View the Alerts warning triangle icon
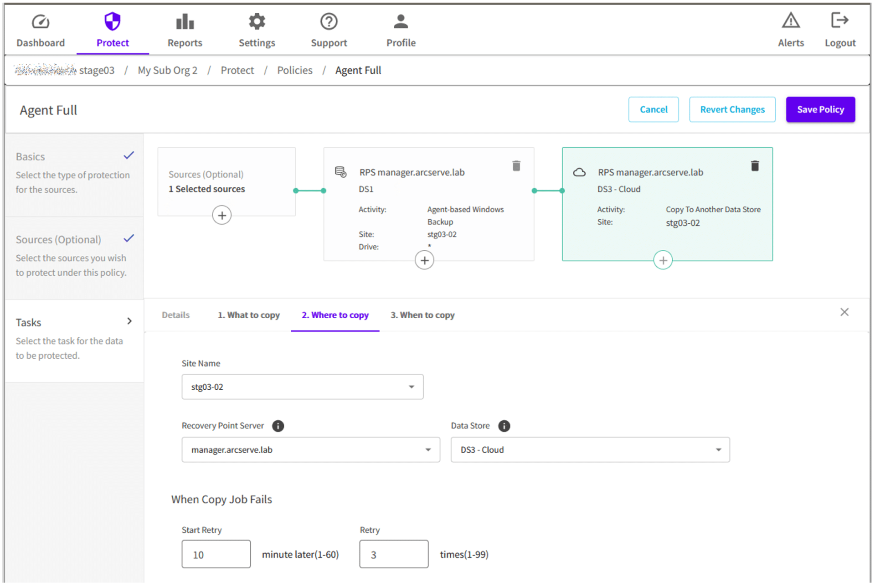 [x=791, y=21]
